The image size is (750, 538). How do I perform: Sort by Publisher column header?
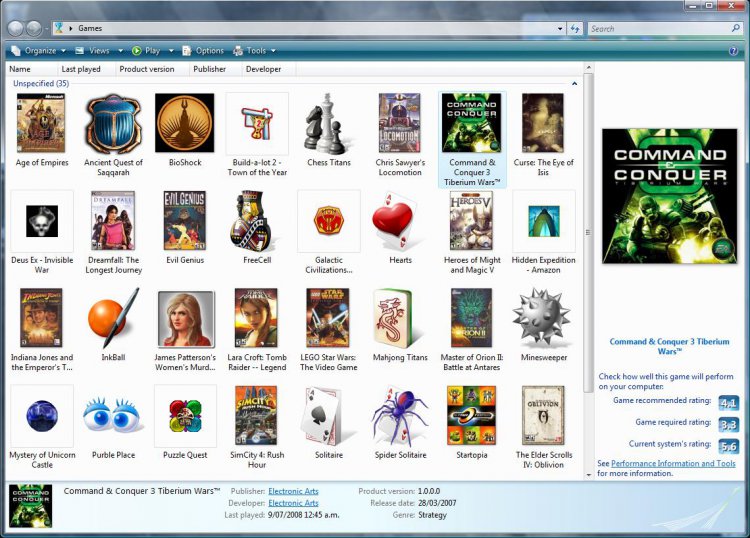(215, 69)
